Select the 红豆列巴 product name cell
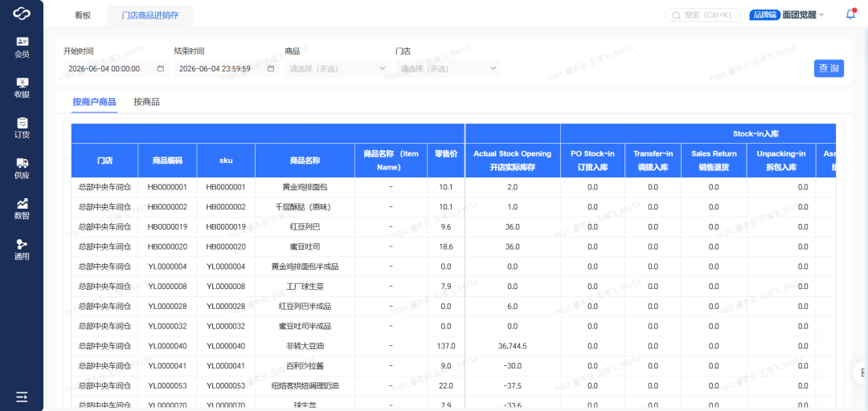This screenshot has width=868, height=411. tap(305, 227)
